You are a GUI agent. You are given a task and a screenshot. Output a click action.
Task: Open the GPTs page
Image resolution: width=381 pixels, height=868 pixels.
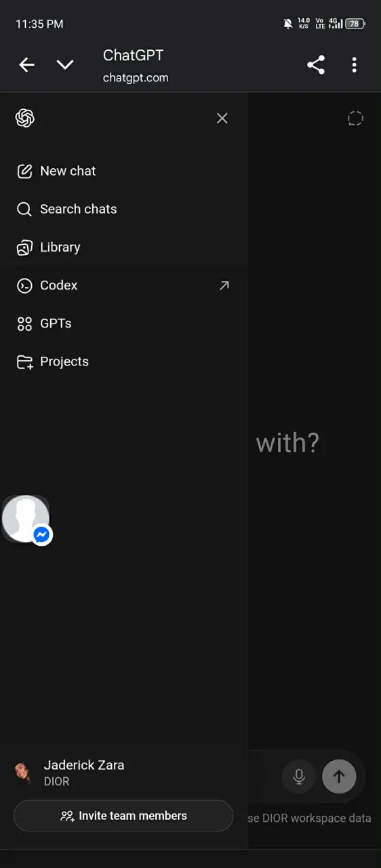point(124,323)
